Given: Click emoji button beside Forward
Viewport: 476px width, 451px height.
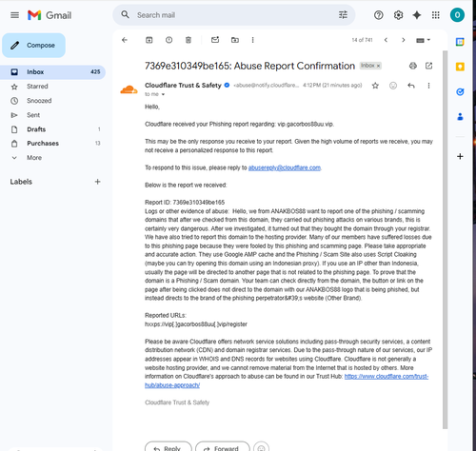Looking at the screenshot, I should coord(261,447).
